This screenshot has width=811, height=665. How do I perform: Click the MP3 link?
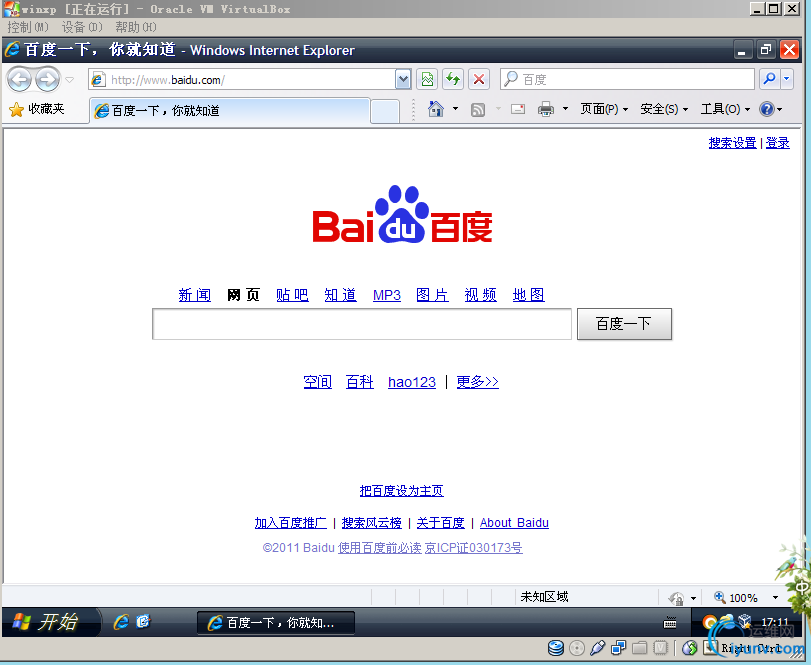(x=387, y=295)
